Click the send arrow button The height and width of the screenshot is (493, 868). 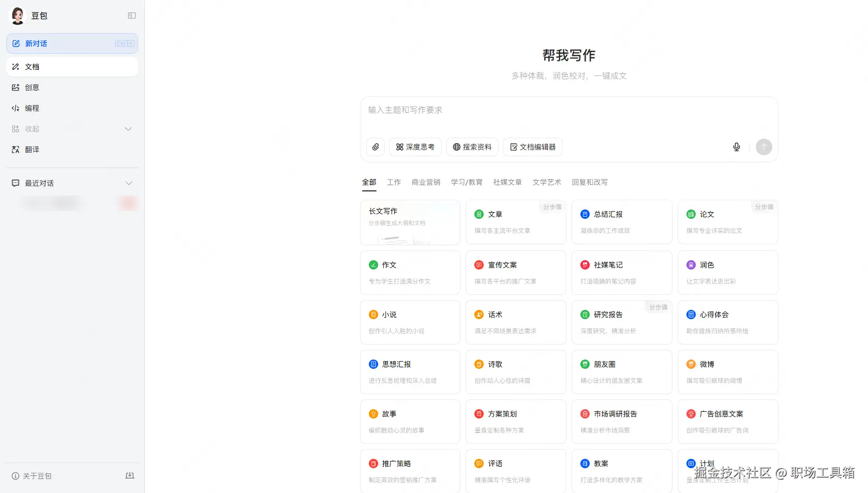764,147
